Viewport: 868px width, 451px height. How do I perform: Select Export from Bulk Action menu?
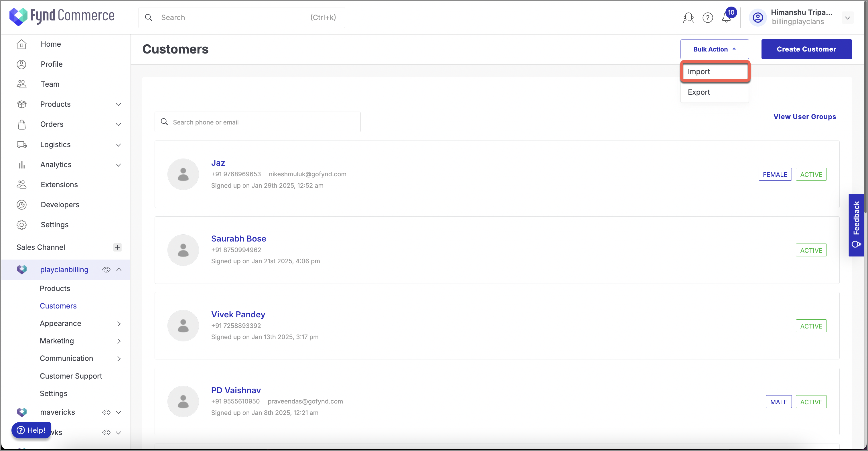[715, 92]
